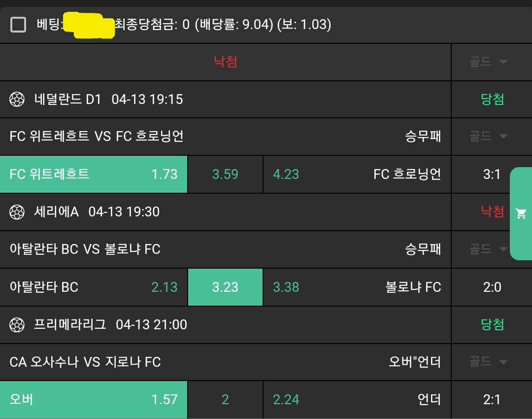The width and height of the screenshot is (532, 419).
Task: Choose 언더 at 2.24 odds
Action: point(357,399)
